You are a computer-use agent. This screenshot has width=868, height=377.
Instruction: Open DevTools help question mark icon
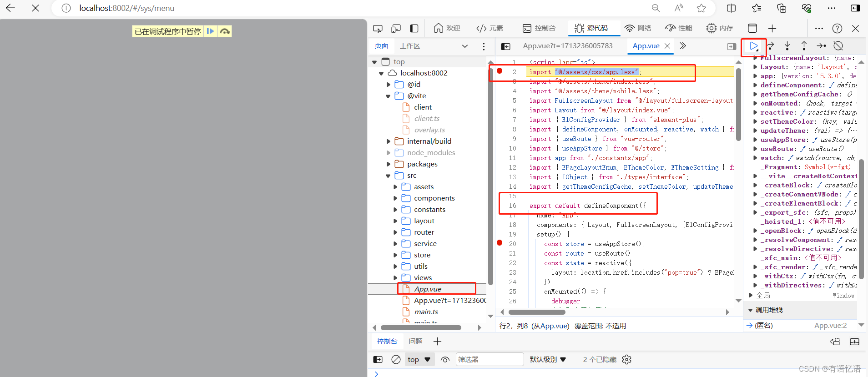tap(837, 28)
